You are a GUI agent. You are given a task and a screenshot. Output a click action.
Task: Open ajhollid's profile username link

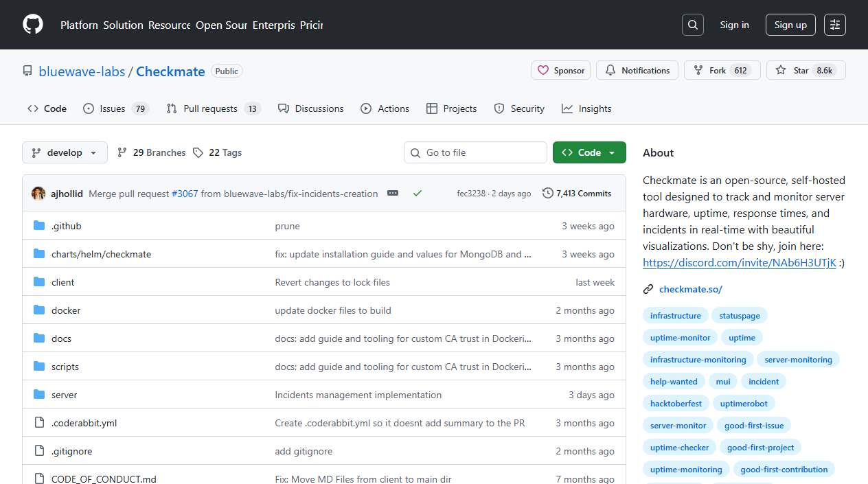point(67,194)
